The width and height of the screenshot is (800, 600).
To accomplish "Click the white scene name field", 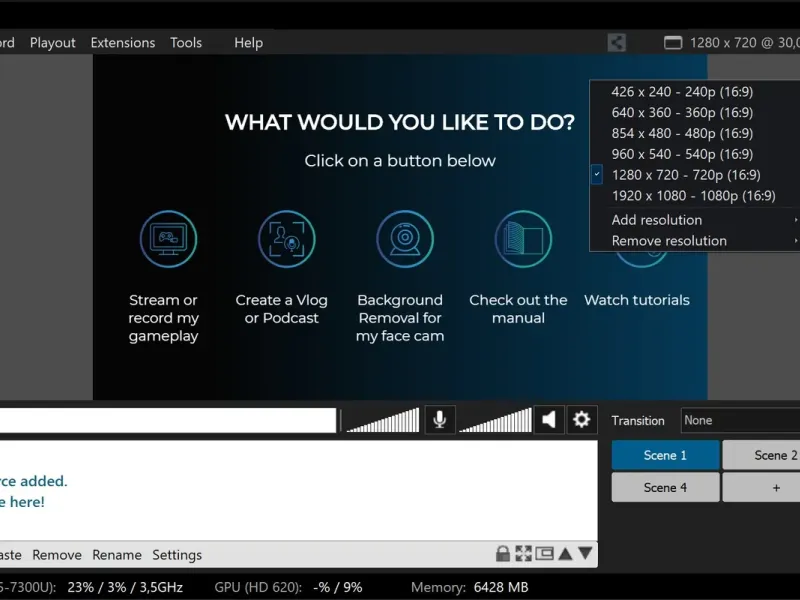I will pyautogui.click(x=168, y=420).
